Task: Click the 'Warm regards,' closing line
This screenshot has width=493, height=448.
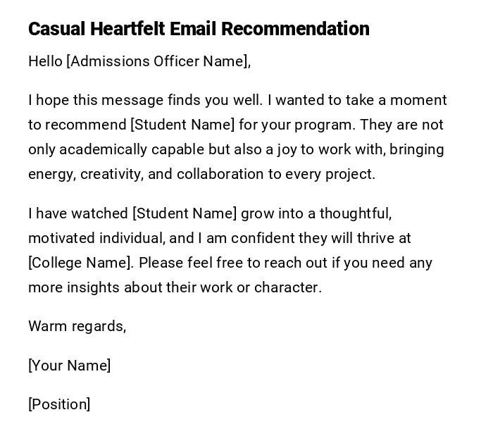Action: 77,326
